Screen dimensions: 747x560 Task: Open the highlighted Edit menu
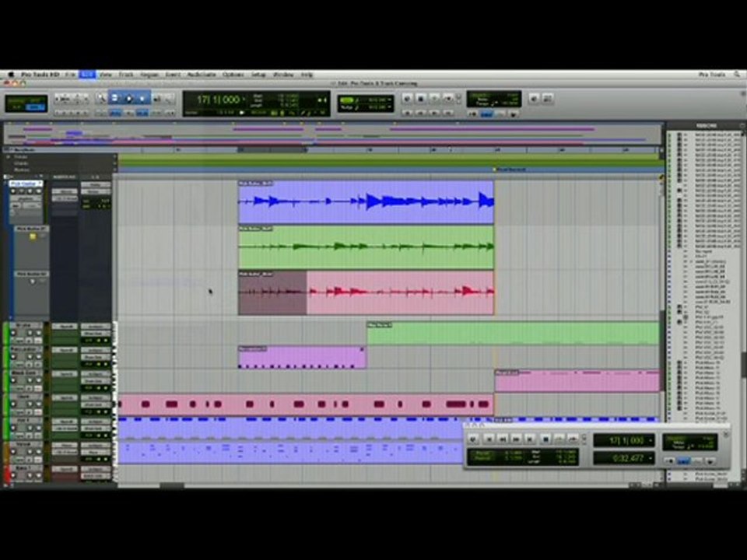pyautogui.click(x=87, y=75)
